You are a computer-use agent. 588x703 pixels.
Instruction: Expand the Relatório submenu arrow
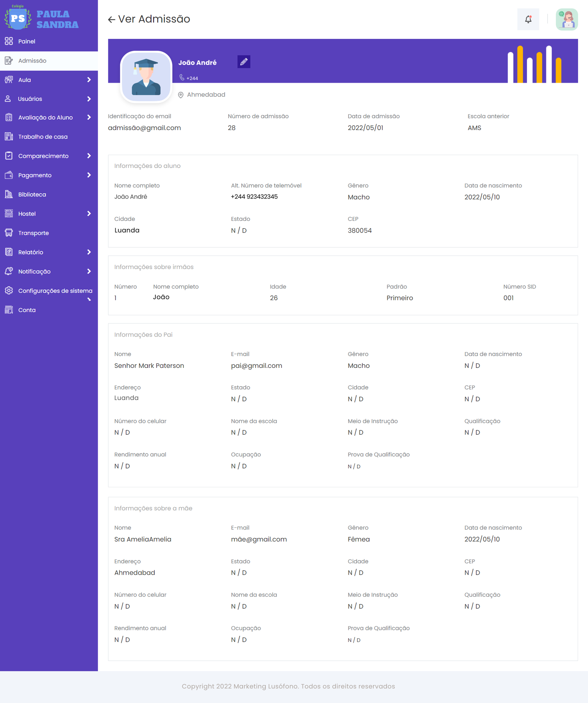click(x=89, y=252)
